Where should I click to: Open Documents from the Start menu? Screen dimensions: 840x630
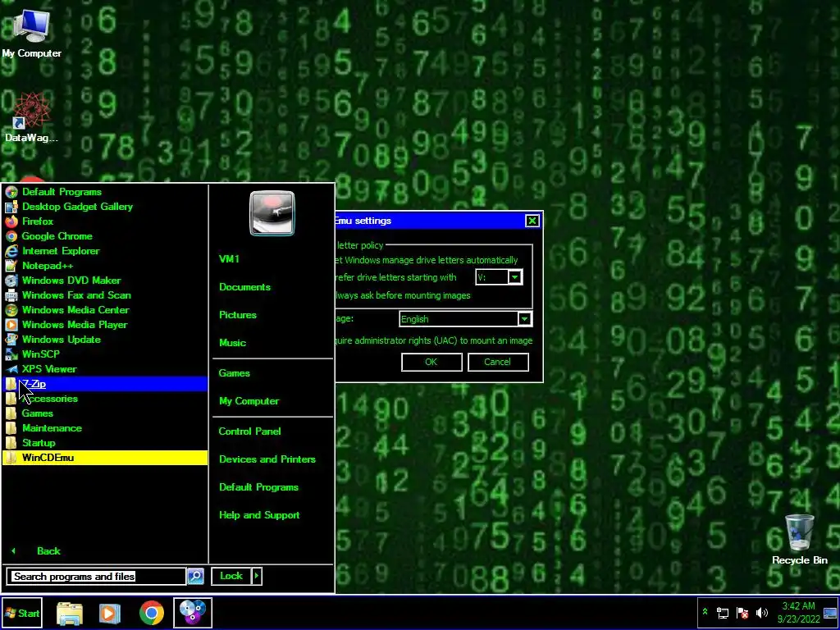(x=244, y=287)
